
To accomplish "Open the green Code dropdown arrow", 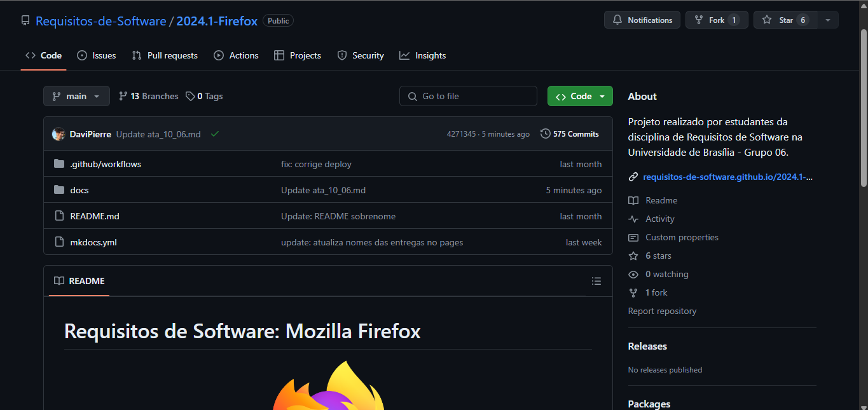I will pyautogui.click(x=602, y=96).
